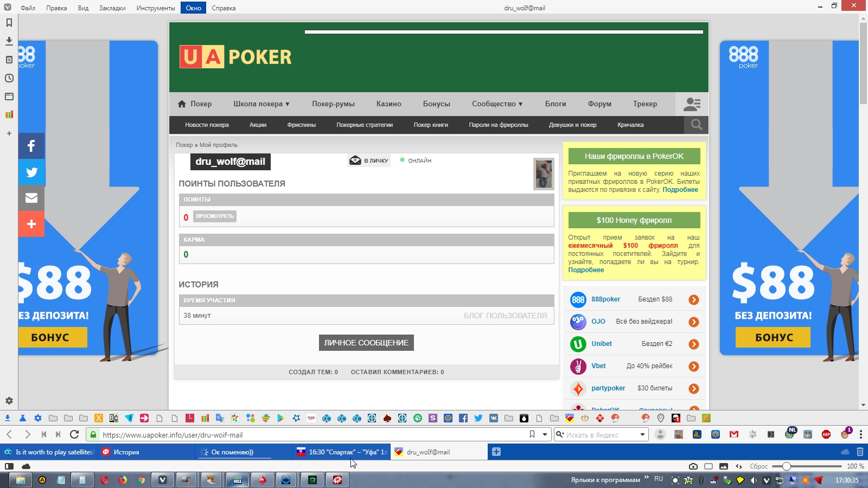868x488 pixels.
Task: Open VK bookmark in bookmarks bar
Action: [494, 418]
